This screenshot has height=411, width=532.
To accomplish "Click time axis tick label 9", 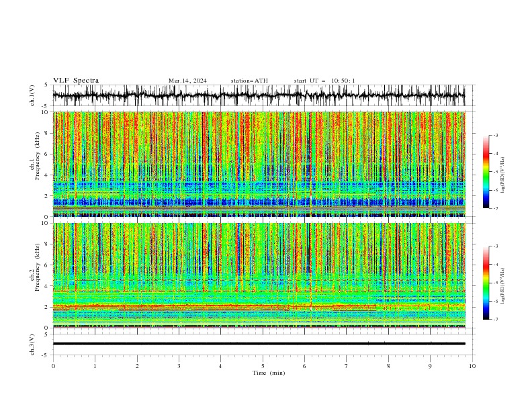I will click(430, 366).
